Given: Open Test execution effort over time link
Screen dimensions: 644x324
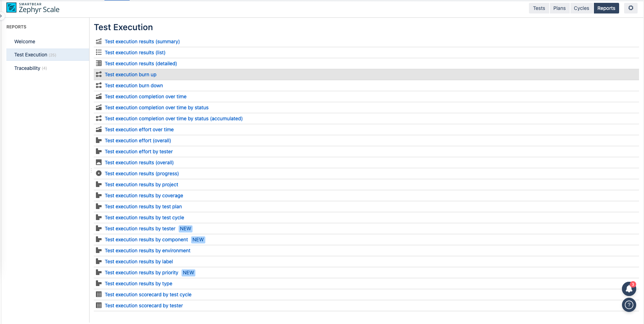Looking at the screenshot, I should (x=139, y=130).
